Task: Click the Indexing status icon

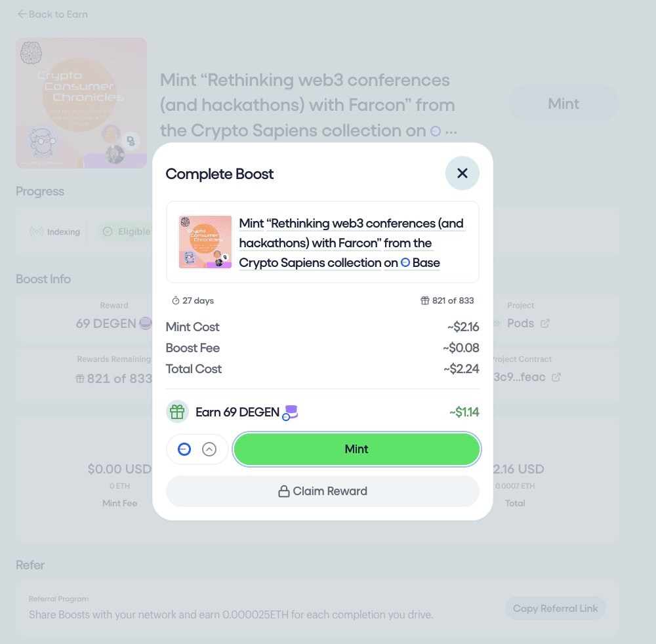Action: (x=36, y=231)
